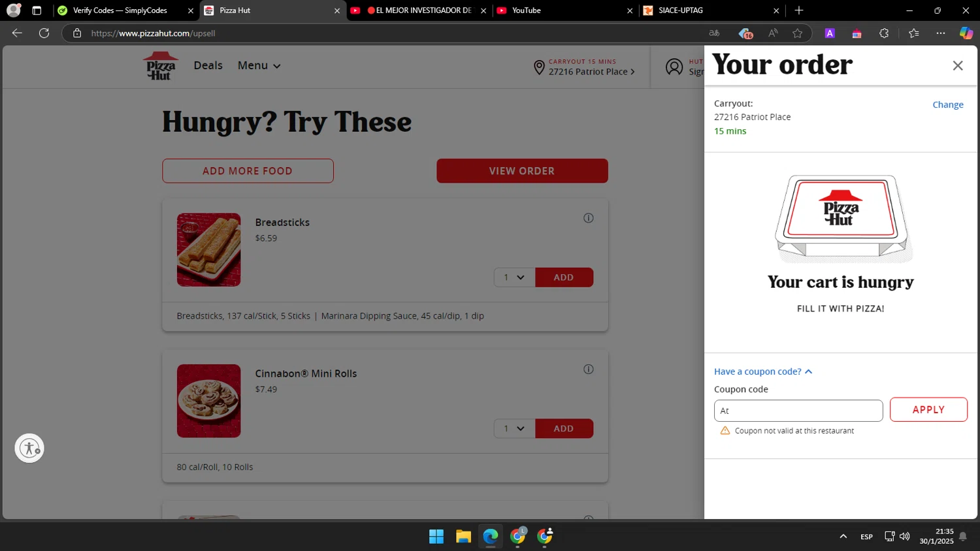The height and width of the screenshot is (551, 980).
Task: Show hidden system tray icons
Action: 843,537
